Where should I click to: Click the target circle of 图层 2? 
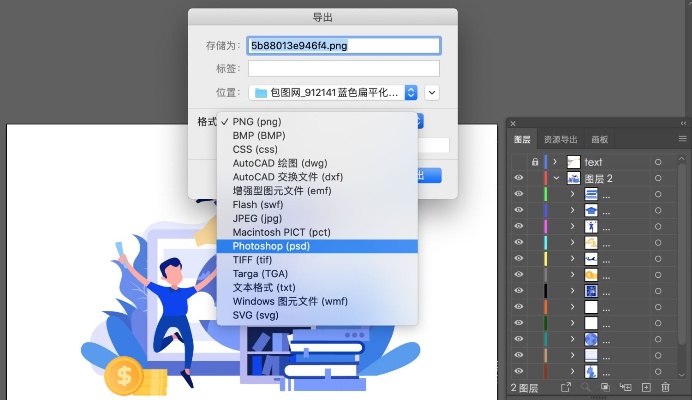click(658, 178)
